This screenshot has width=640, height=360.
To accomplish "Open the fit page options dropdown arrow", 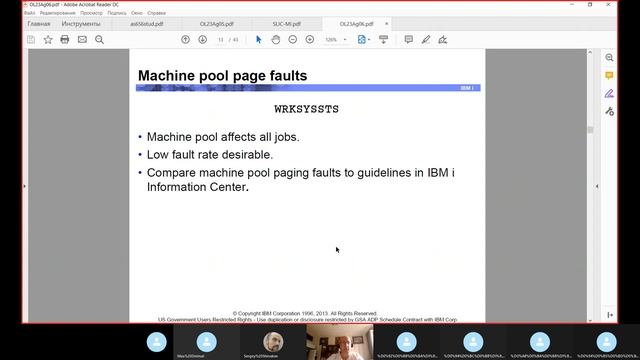I will coord(369,40).
